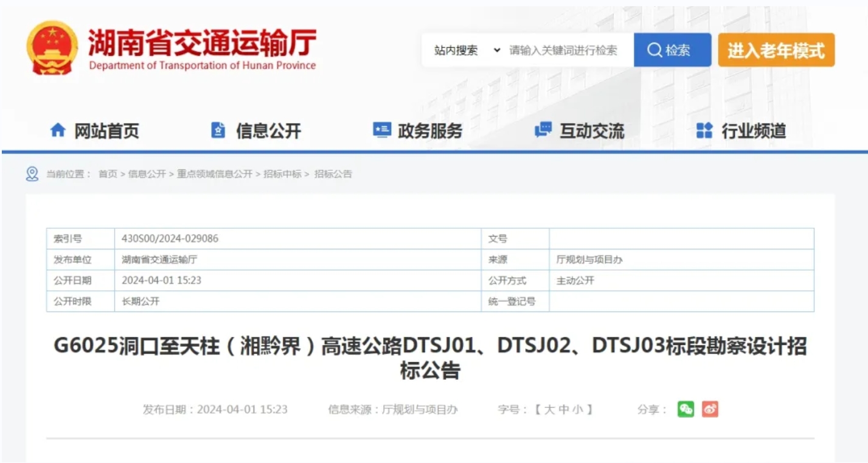Image resolution: width=868 pixels, height=463 pixels.
Task: Click the location pin icon near 当前位置
Action: [x=32, y=174]
